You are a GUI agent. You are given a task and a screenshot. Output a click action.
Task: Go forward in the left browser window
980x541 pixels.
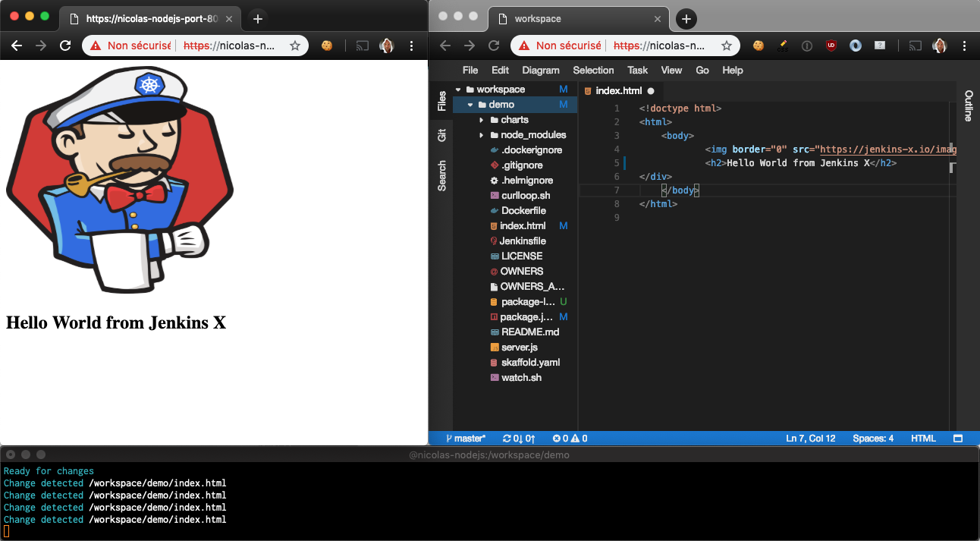[x=41, y=46]
